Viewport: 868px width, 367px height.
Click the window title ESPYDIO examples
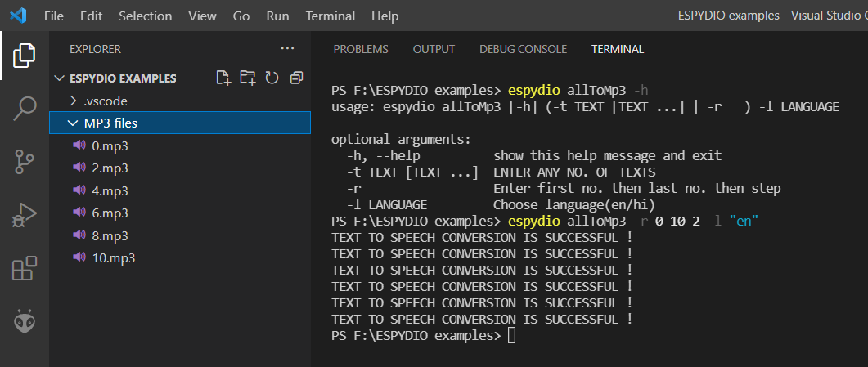click(x=728, y=16)
